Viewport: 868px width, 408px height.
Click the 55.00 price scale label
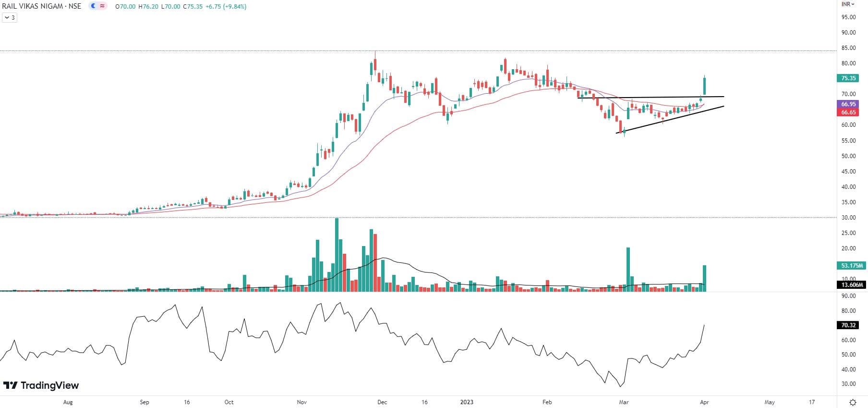848,141
